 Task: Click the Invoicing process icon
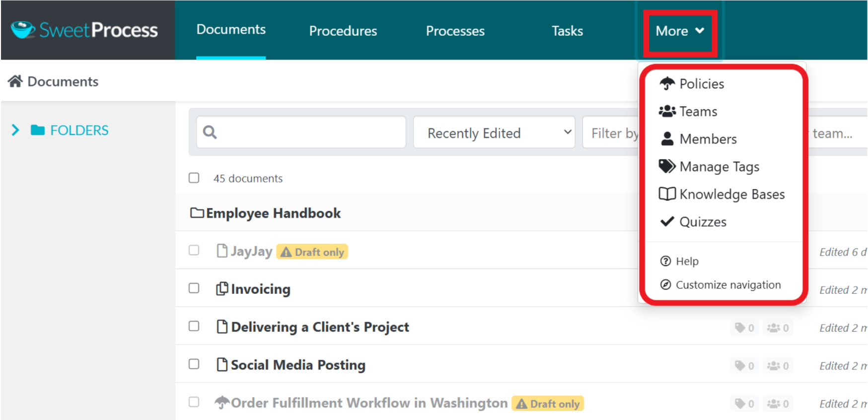tap(222, 288)
